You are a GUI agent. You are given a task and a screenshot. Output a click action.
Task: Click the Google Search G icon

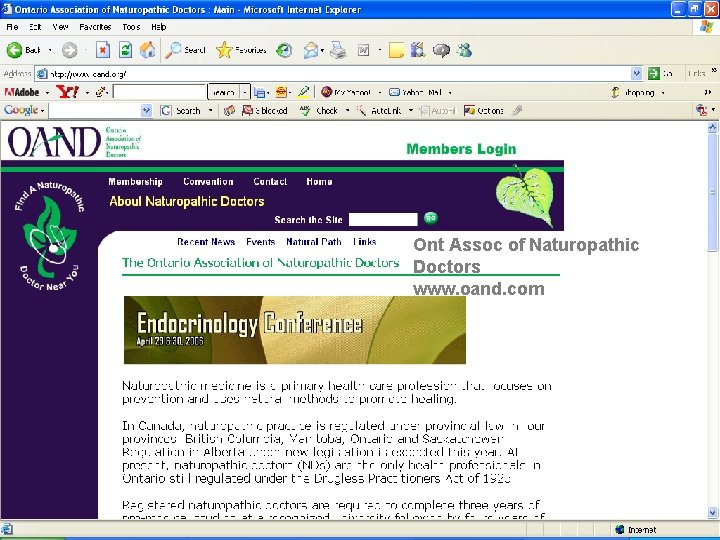pyautogui.click(x=166, y=110)
